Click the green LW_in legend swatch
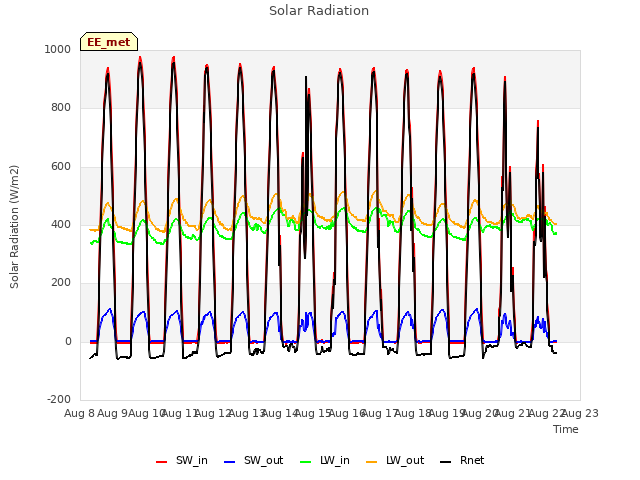 coord(306,462)
